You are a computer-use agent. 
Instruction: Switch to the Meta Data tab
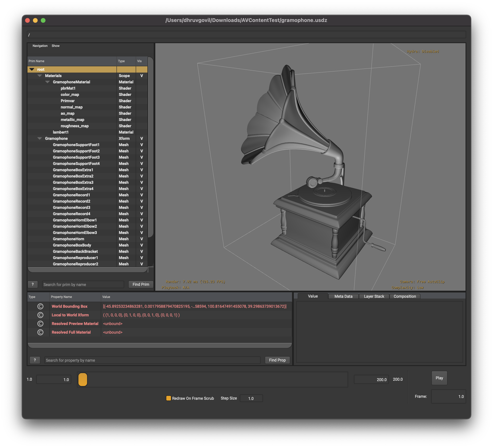click(343, 296)
